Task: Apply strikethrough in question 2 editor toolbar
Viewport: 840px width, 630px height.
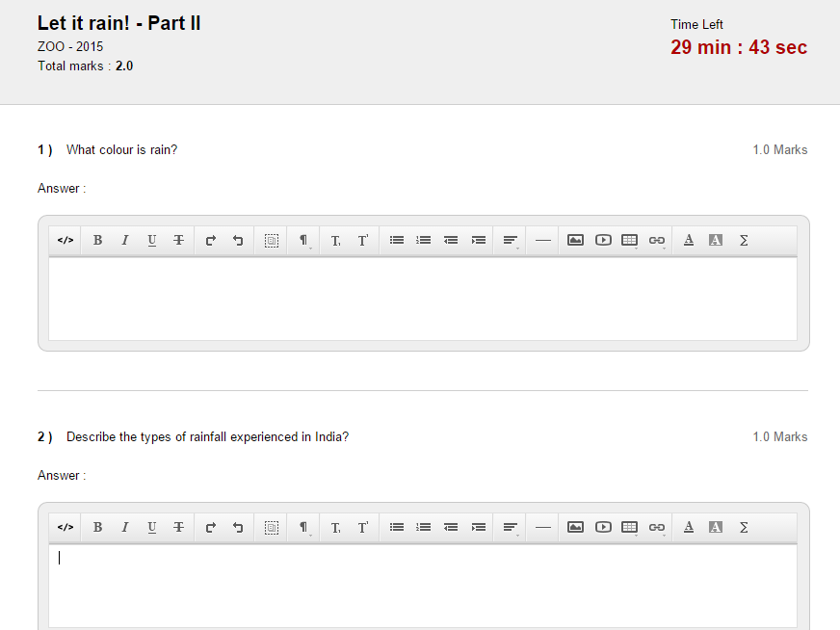Action: [x=178, y=528]
